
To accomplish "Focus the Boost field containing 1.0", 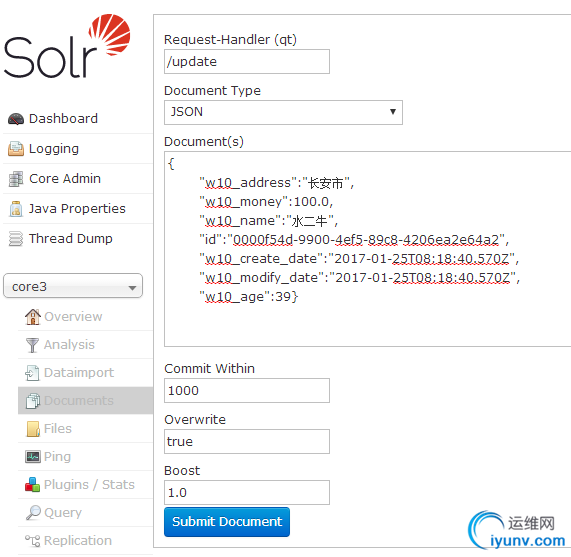I will click(247, 493).
